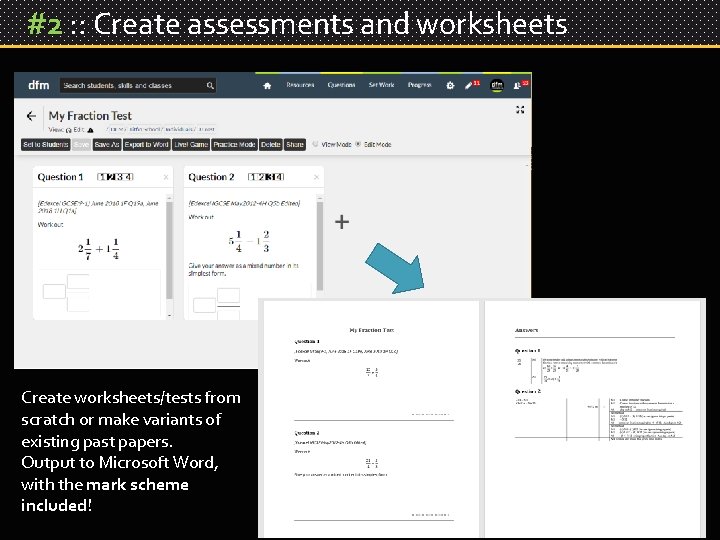Click the Question 2 heading
The width and height of the screenshot is (720, 540).
pyautogui.click(x=211, y=177)
